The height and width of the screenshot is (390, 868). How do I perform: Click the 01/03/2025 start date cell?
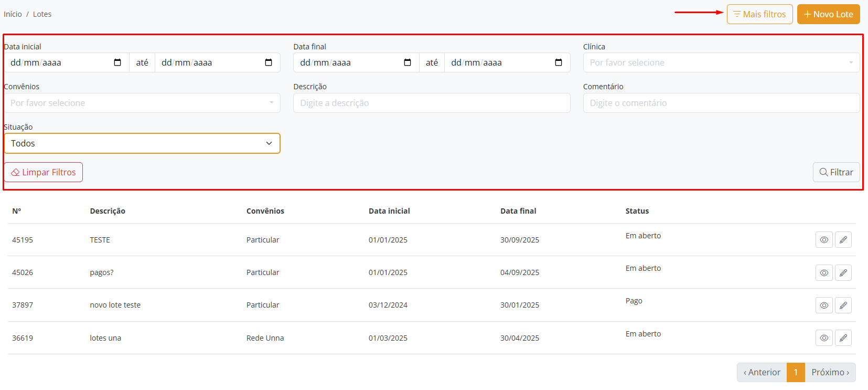388,338
